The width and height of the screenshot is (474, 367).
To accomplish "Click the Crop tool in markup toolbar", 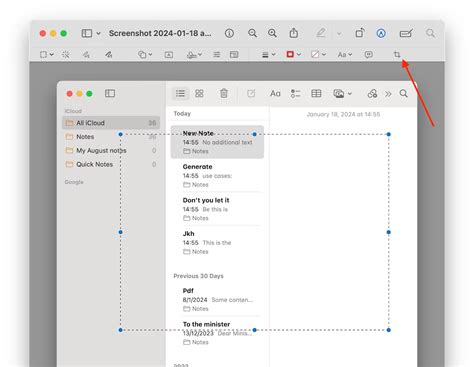I will click(397, 54).
